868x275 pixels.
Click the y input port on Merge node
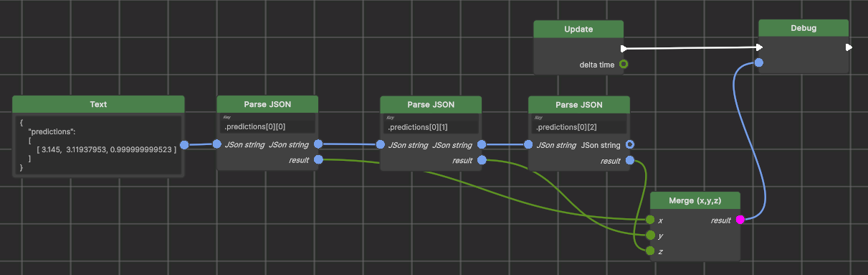[650, 235]
